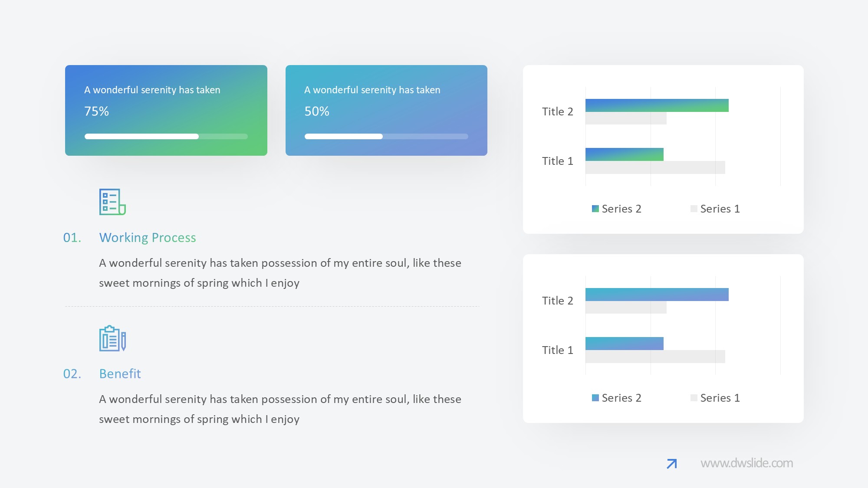868x488 pixels.
Task: Click the Working Process heading
Action: (148, 238)
